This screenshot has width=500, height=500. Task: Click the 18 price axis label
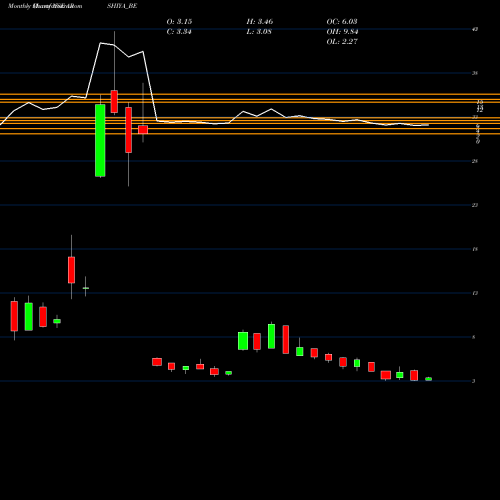(475, 249)
